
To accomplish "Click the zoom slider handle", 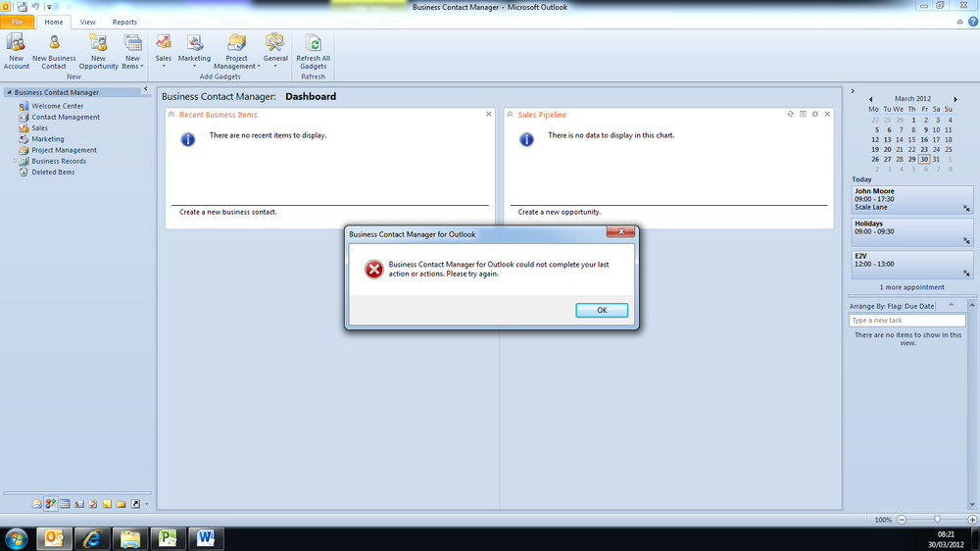I will click(x=937, y=520).
